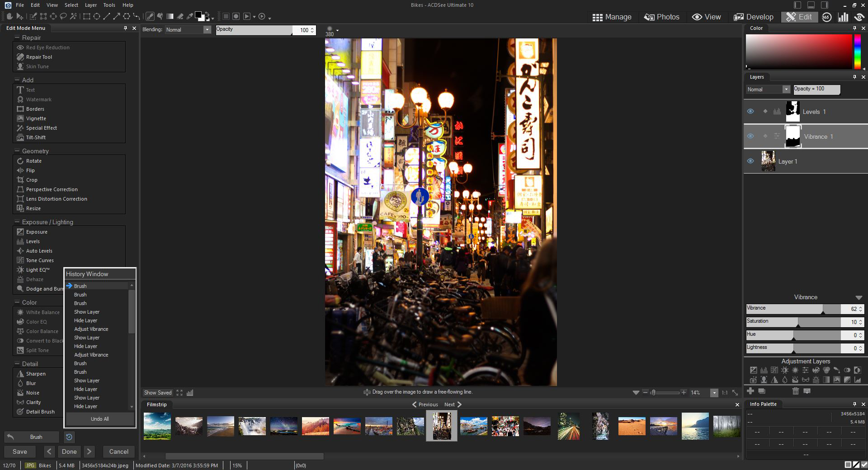The height and width of the screenshot is (470, 868).
Task: Add Color palette adjustment layer icon
Action: click(816, 370)
